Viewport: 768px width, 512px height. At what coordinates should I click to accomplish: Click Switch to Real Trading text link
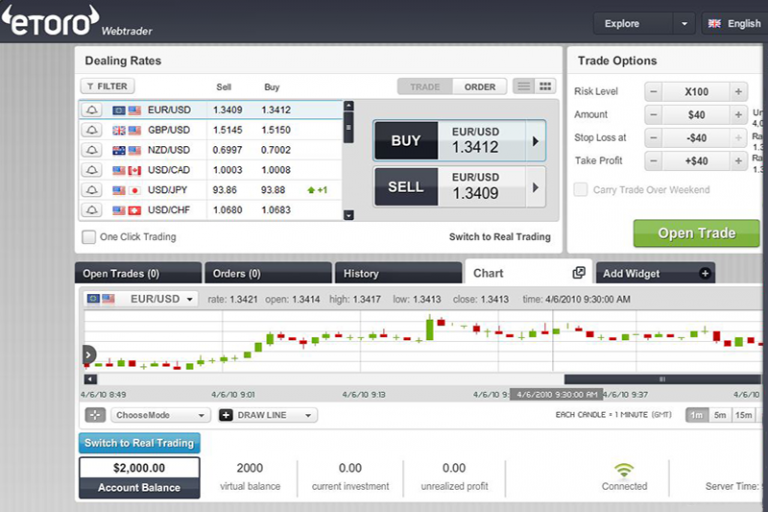coord(500,237)
